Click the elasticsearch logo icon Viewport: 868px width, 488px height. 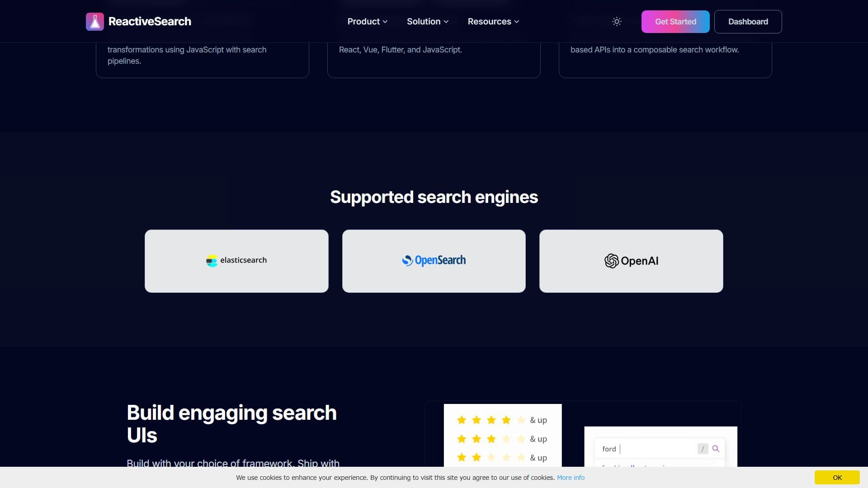[x=212, y=261]
